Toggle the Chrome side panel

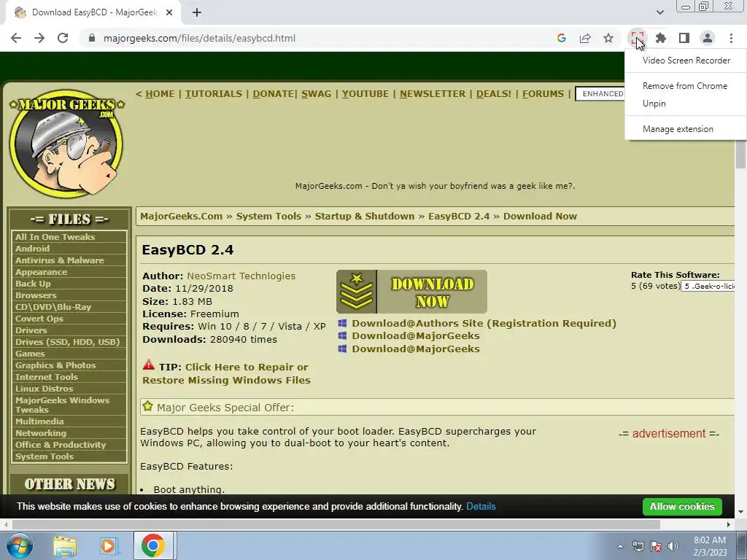(x=684, y=38)
